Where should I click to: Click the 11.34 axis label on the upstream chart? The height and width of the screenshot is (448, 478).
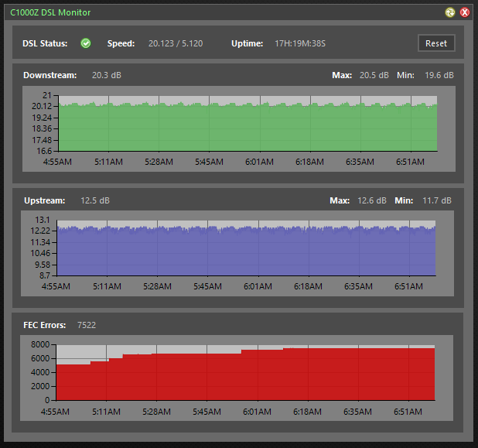[x=40, y=242]
